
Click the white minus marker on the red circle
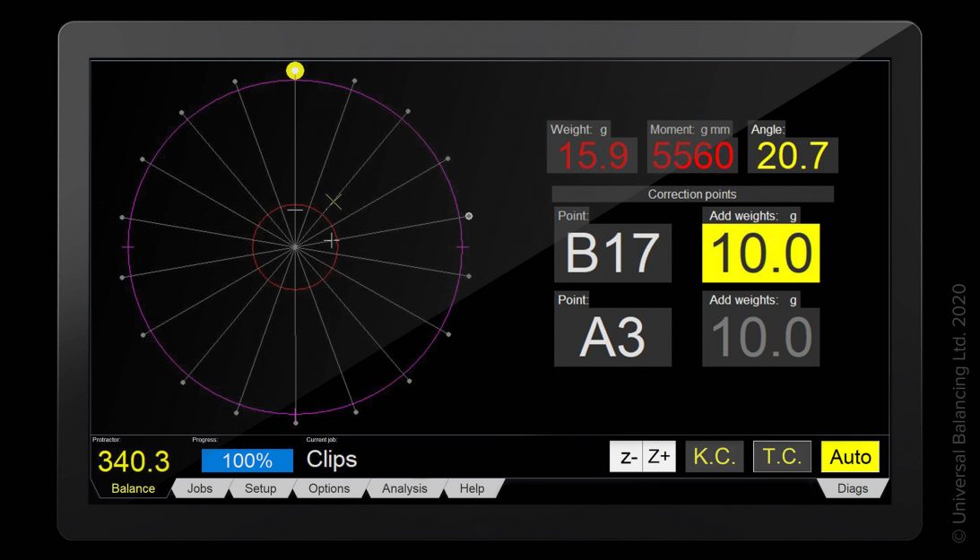click(294, 211)
